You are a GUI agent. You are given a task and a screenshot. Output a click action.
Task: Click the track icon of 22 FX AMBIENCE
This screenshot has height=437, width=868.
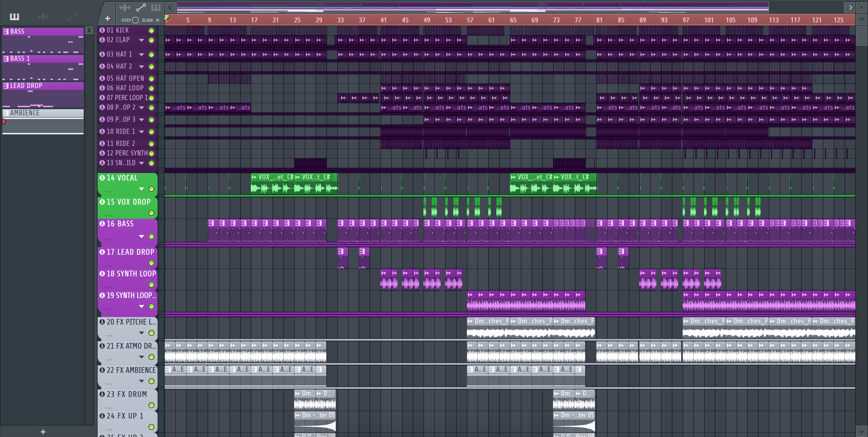pyautogui.click(x=102, y=370)
